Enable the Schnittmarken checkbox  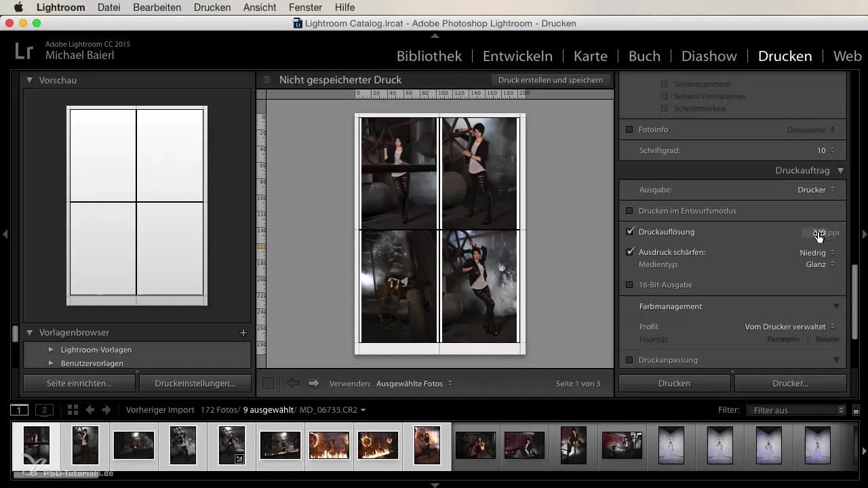tap(665, 108)
